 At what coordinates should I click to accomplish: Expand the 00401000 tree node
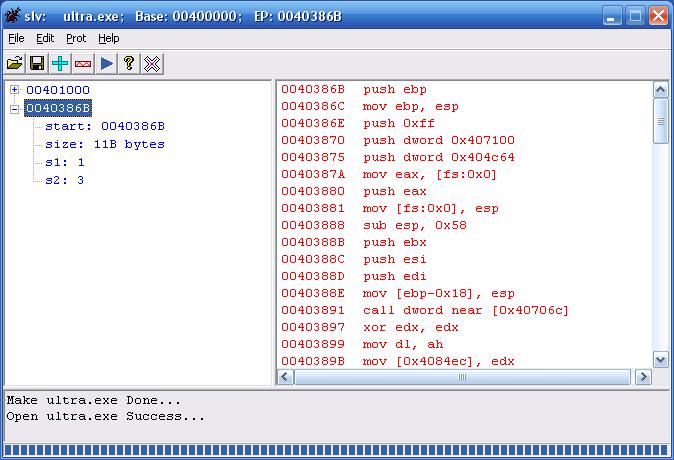pos(15,89)
